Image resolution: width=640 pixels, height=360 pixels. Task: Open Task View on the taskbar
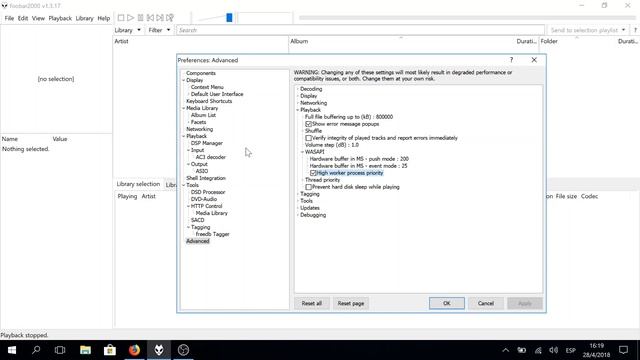pos(60,350)
